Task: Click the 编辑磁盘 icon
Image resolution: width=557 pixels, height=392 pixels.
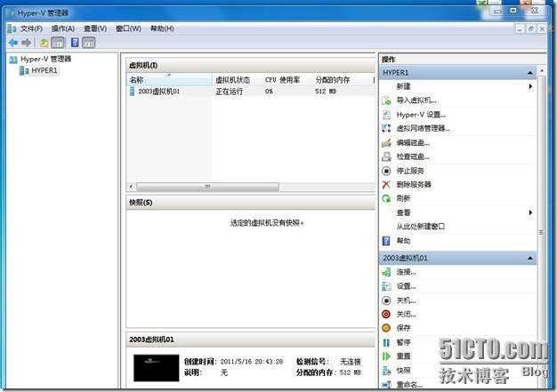Action: (x=386, y=142)
